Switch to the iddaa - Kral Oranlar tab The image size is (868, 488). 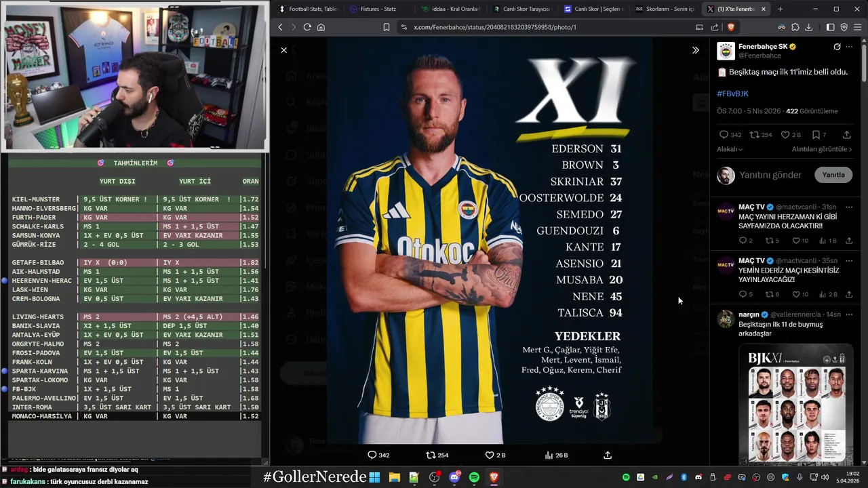(450, 9)
